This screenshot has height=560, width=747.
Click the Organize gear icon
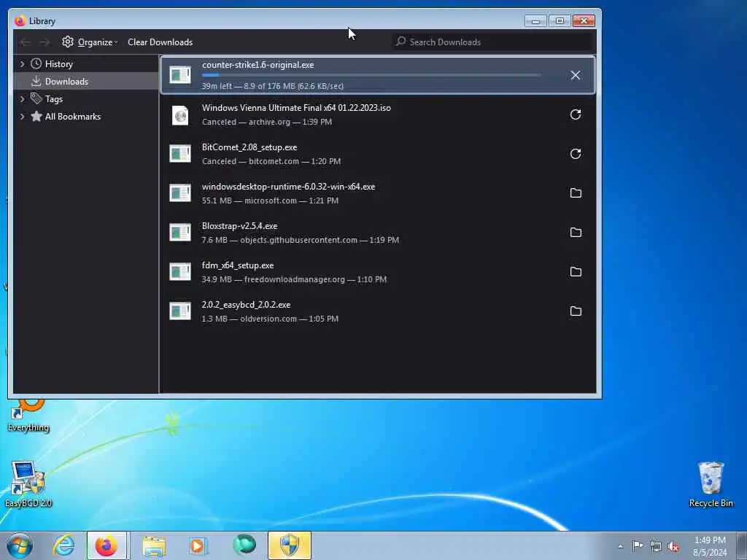pos(68,42)
